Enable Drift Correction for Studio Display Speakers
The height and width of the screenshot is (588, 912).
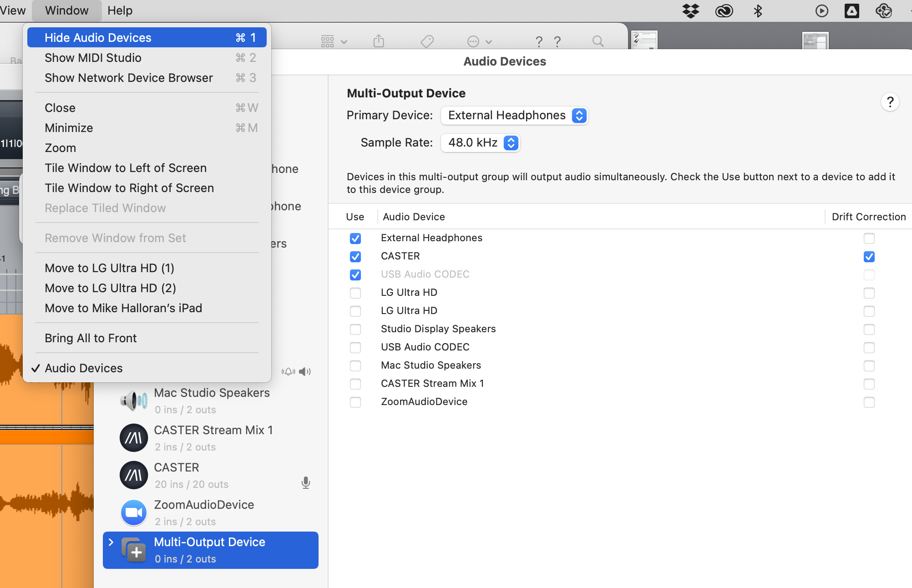tap(869, 329)
